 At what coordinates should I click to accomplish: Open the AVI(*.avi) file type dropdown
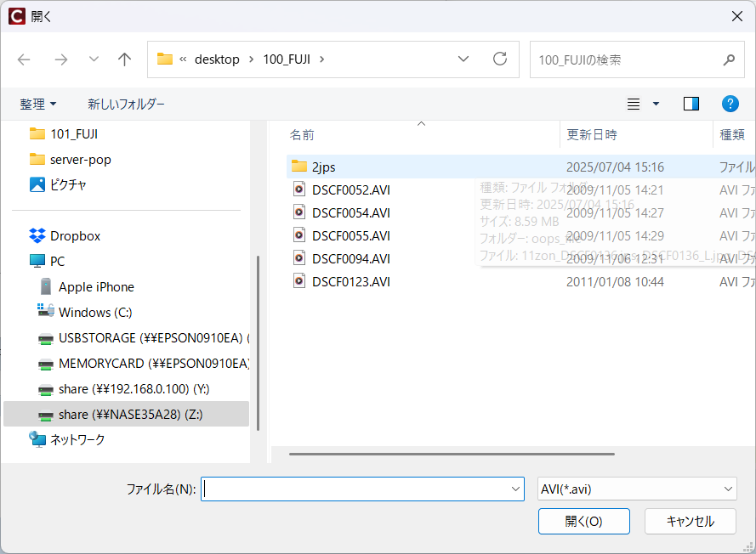click(x=637, y=489)
